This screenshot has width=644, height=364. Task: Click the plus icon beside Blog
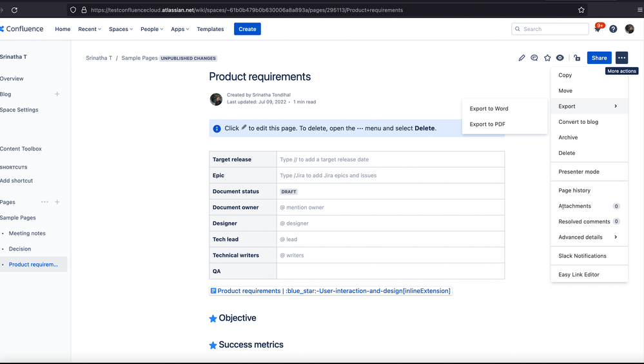(57, 94)
